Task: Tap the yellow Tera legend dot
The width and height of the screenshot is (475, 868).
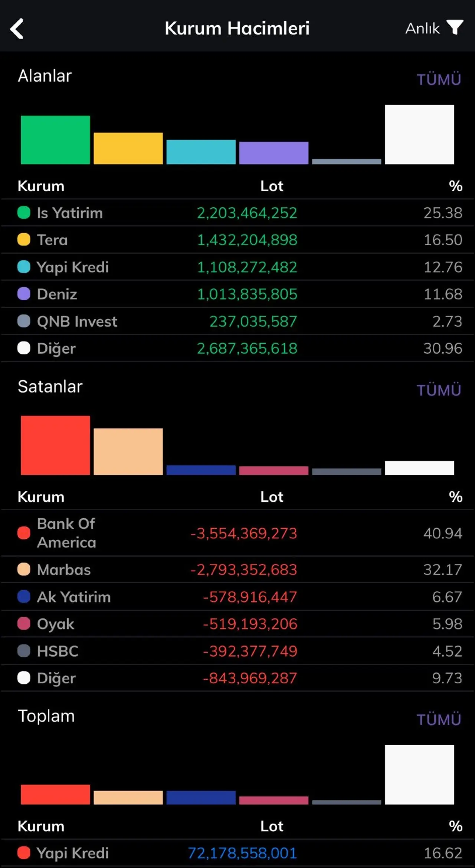Action: [x=24, y=240]
